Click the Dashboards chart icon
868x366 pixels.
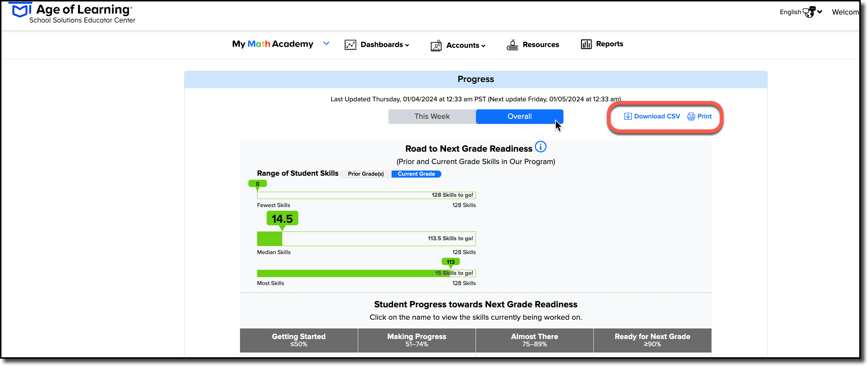coord(350,45)
